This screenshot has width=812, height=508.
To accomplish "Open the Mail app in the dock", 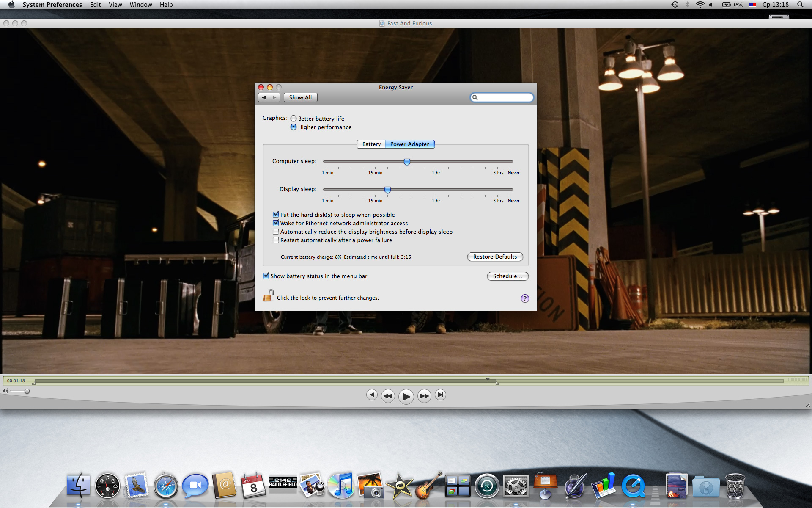I will point(137,486).
